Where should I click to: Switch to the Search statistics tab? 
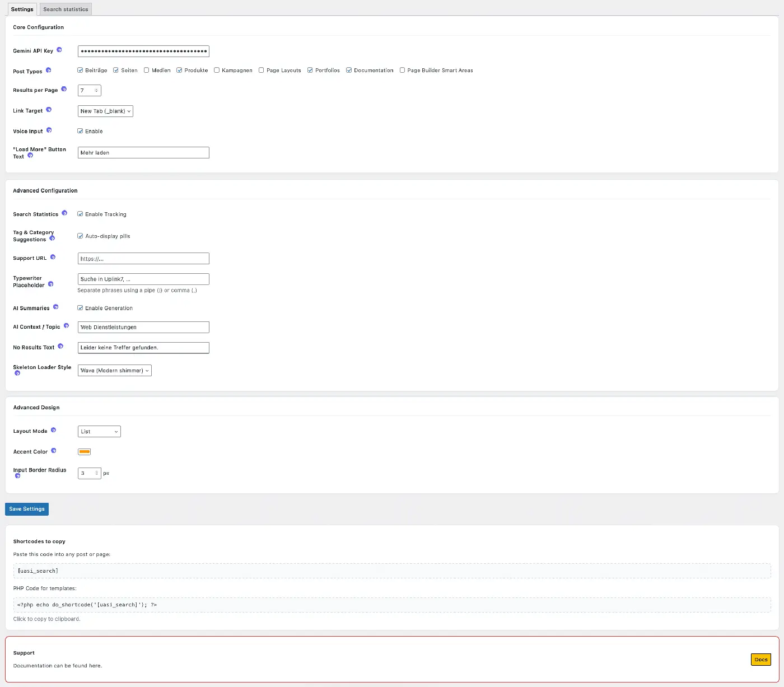66,10
